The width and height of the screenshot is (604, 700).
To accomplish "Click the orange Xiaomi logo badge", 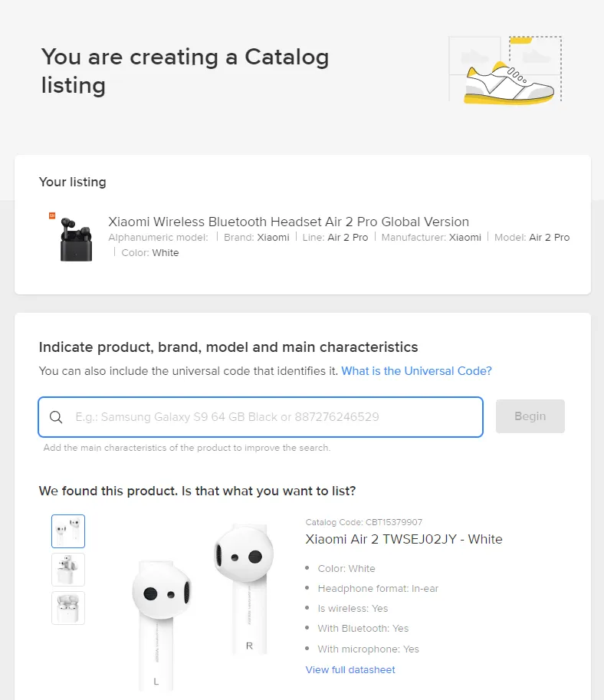I will point(52,217).
